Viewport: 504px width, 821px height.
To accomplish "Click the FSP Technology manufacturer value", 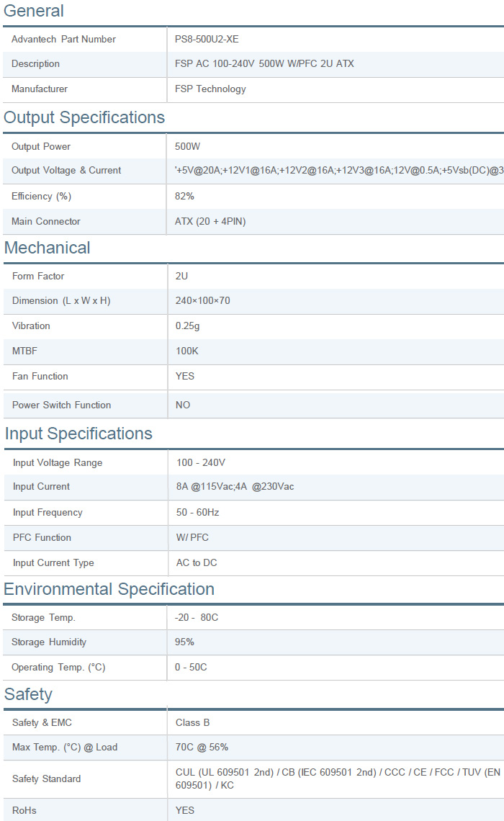I will [210, 89].
